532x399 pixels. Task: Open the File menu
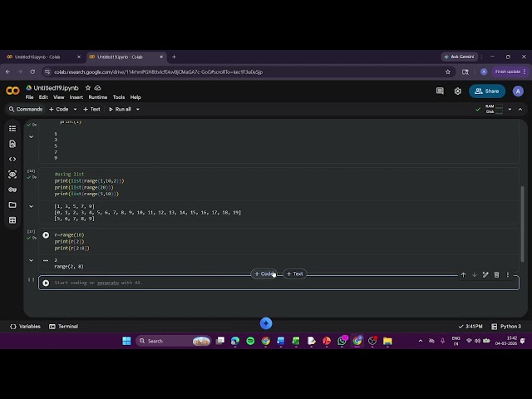30,97
